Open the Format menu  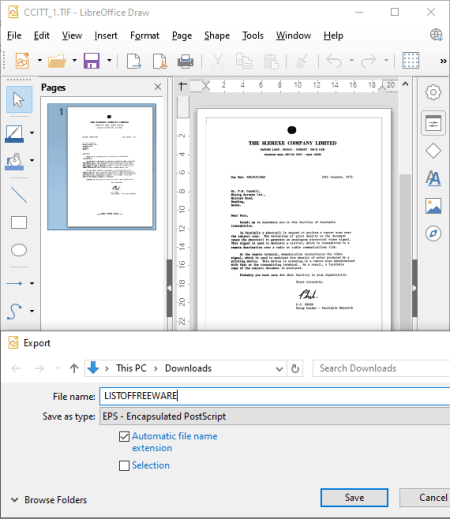click(x=145, y=35)
